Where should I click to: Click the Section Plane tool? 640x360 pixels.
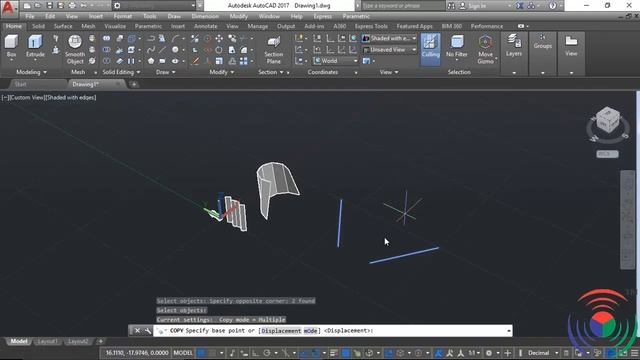pyautogui.click(x=273, y=50)
